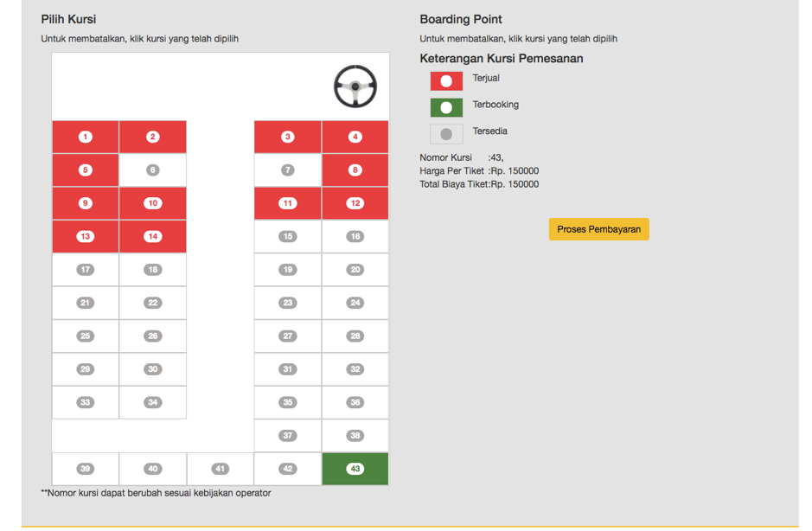Select seat 33 in the left column
The width and height of the screenshot is (812, 531).
point(85,402)
